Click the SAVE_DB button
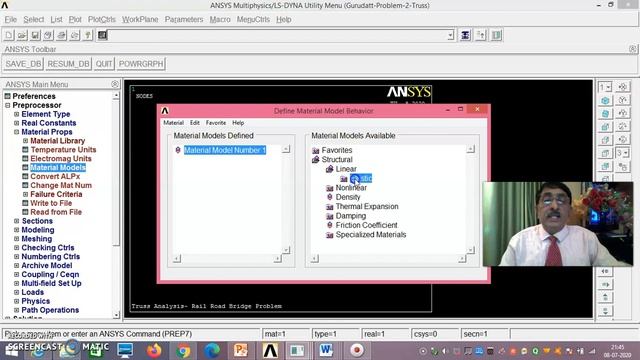The width and height of the screenshot is (640, 360). tap(24, 64)
